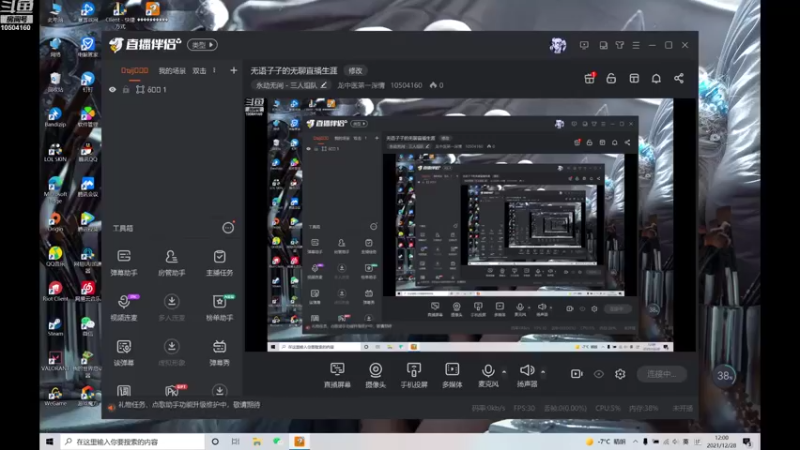This screenshot has width=800, height=450.
Task: Add the 摄像头 camera source
Action: [376, 374]
